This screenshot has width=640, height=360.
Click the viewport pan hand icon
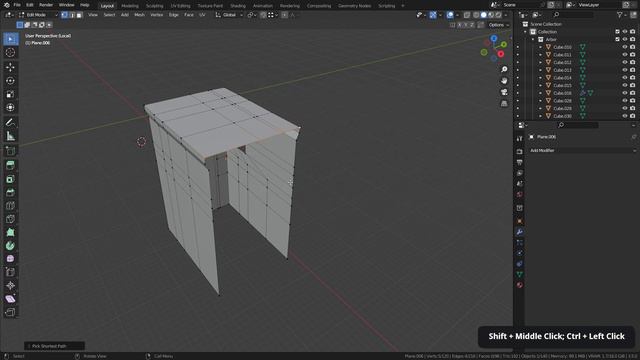click(x=504, y=81)
